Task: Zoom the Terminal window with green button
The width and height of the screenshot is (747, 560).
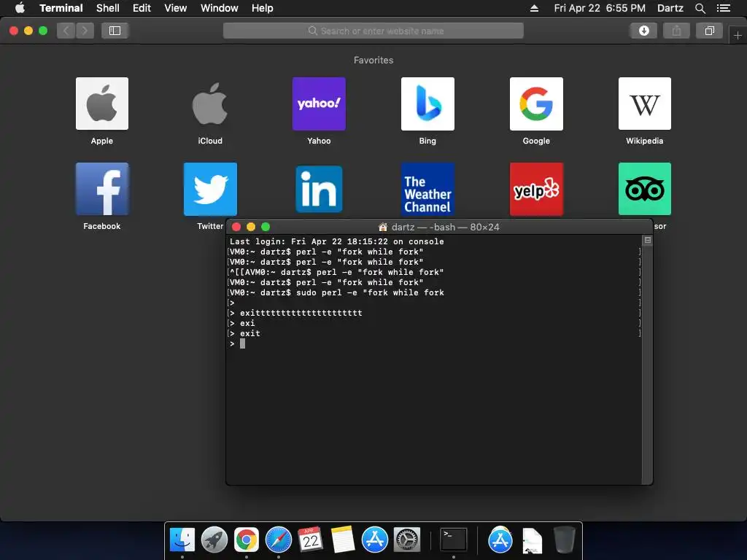Action: pyautogui.click(x=266, y=227)
